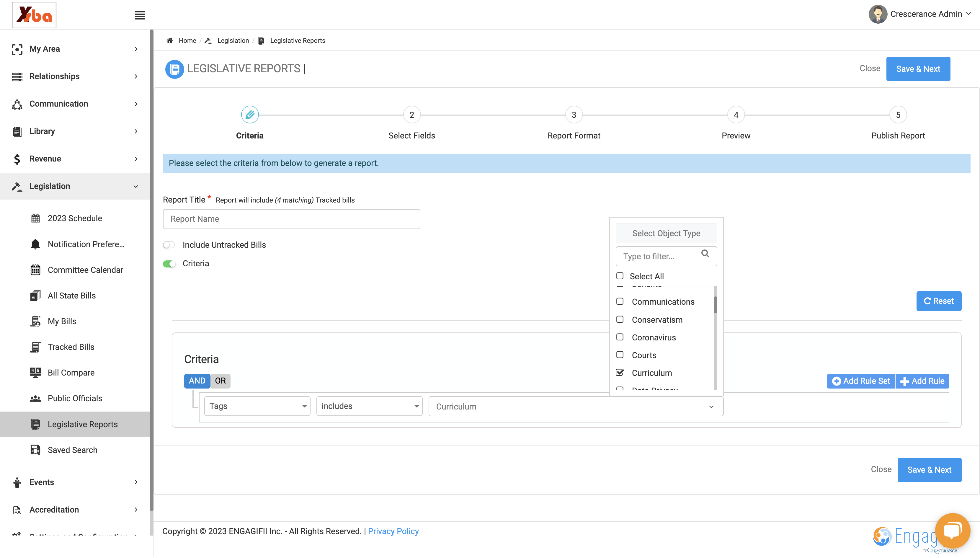Viewport: 980px width, 558px height.
Task: Open the includes operator dropdown
Action: pyautogui.click(x=369, y=406)
